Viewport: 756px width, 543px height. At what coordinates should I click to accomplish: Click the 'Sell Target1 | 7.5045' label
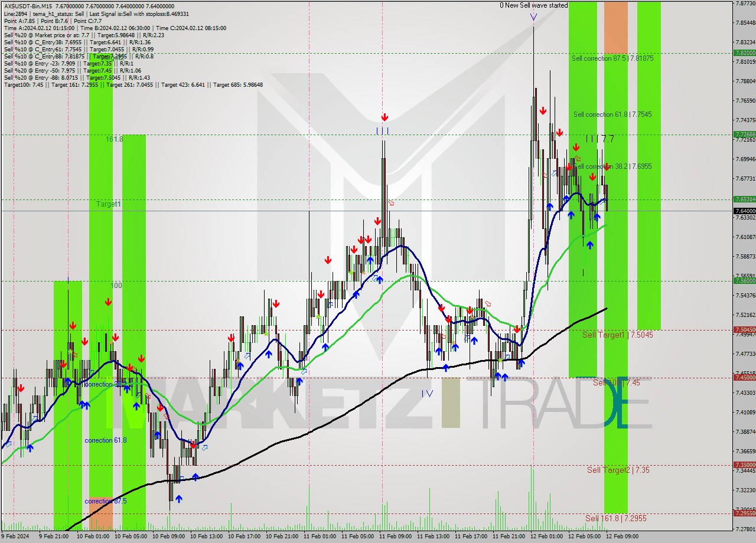618,335
